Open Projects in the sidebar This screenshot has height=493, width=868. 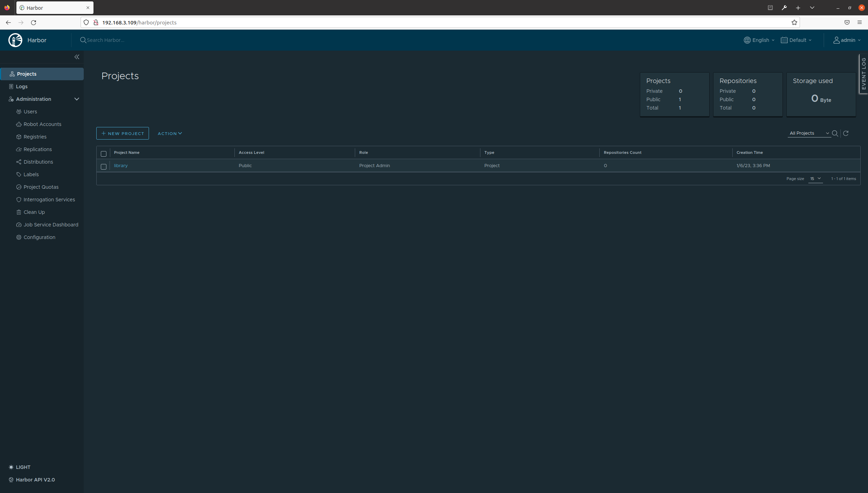point(42,74)
